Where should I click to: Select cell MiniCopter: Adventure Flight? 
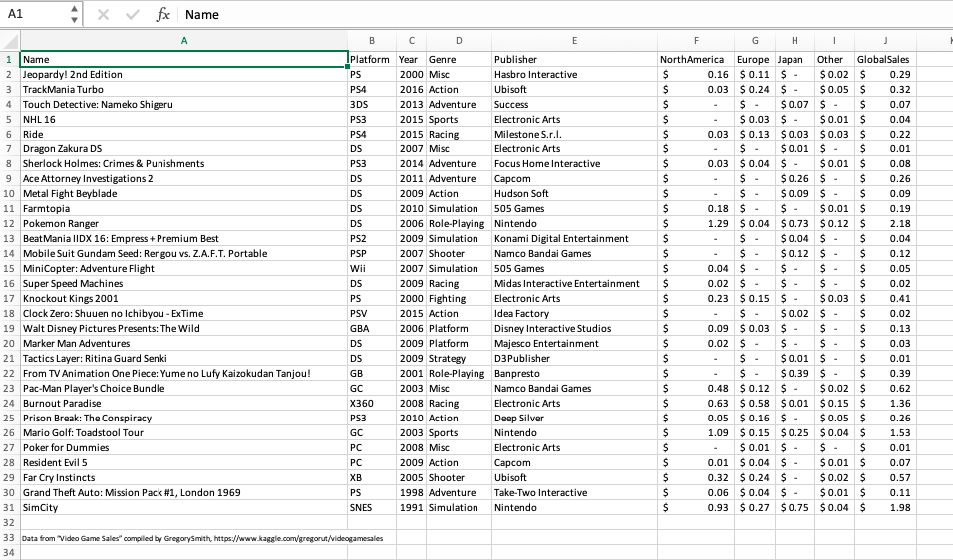[184, 268]
